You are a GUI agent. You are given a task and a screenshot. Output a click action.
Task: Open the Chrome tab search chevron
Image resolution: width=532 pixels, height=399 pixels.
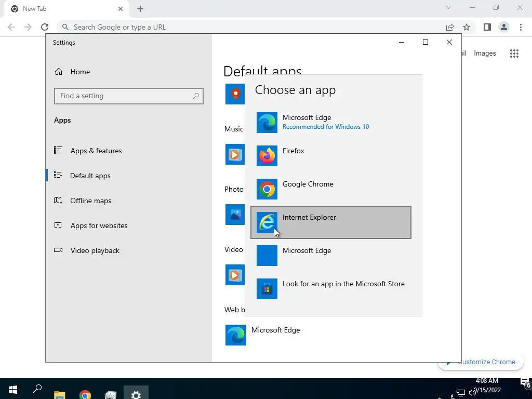coord(448,7)
